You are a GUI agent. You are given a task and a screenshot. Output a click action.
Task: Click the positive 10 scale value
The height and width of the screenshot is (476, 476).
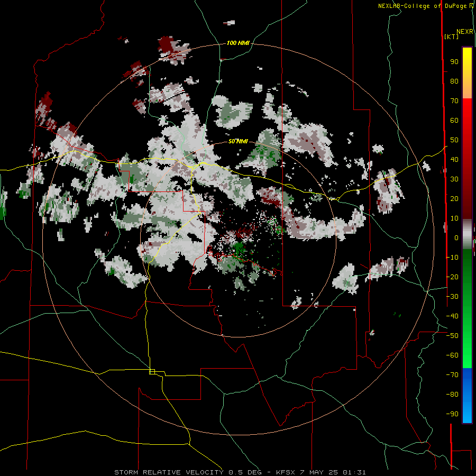(454, 218)
